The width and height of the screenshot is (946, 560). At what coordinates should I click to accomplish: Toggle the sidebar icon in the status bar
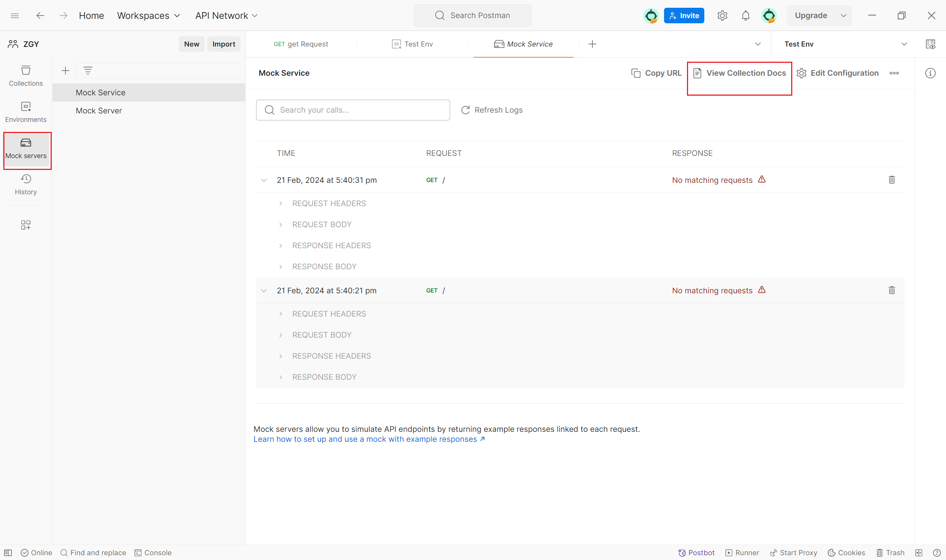(x=8, y=553)
